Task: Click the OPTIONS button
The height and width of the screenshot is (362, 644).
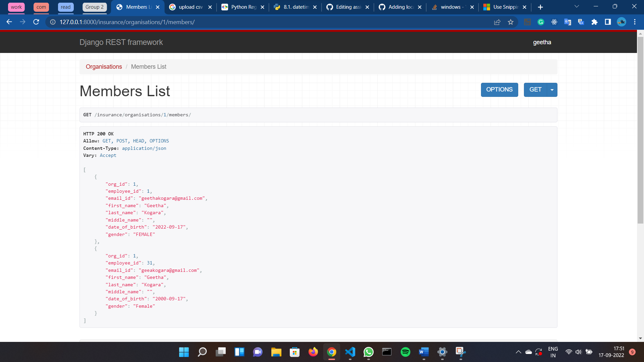Action: (499, 89)
